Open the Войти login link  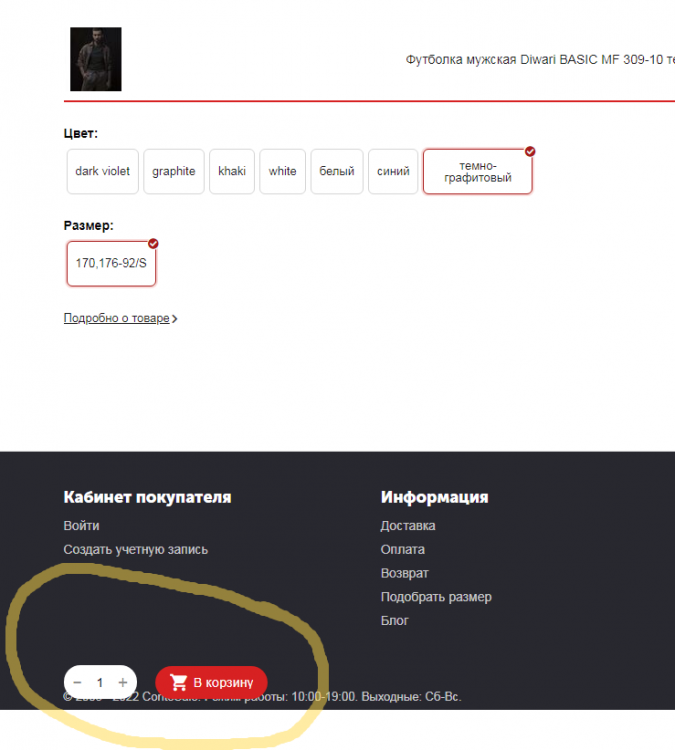point(81,526)
